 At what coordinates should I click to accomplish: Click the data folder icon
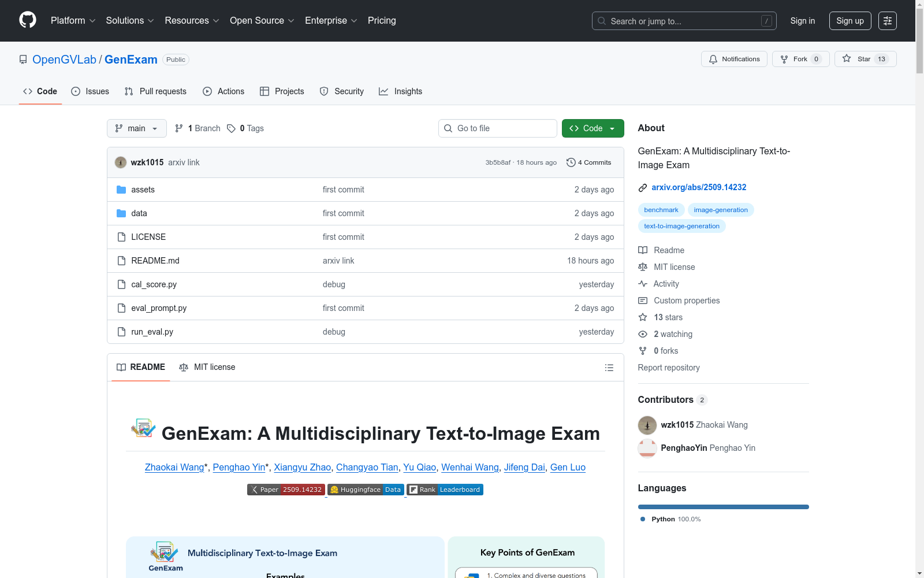(121, 213)
